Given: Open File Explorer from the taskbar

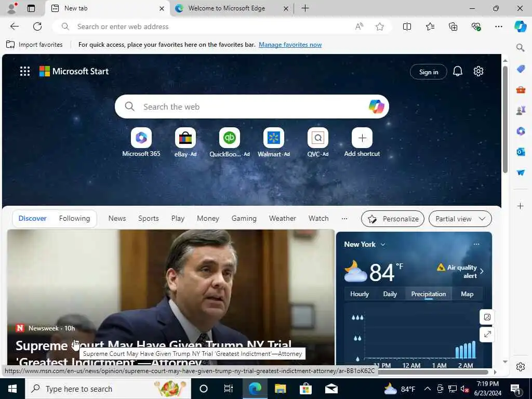Looking at the screenshot, I should [x=280, y=389].
